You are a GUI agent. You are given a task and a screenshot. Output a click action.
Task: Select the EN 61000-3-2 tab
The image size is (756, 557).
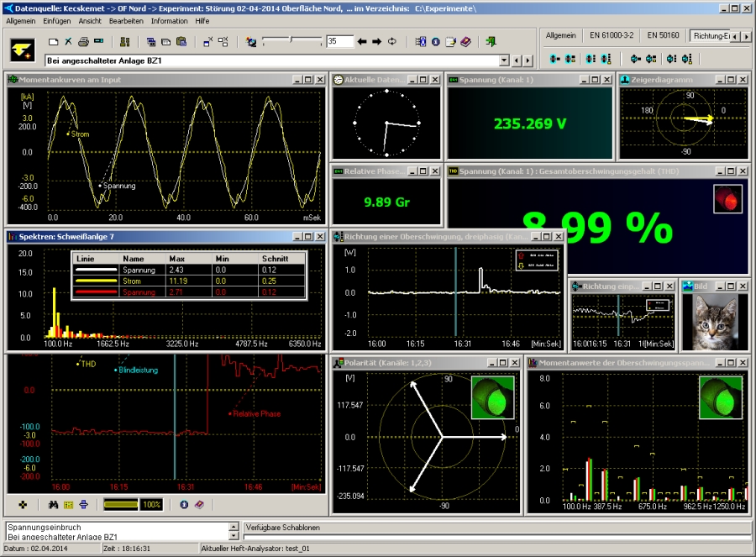pyautogui.click(x=612, y=36)
